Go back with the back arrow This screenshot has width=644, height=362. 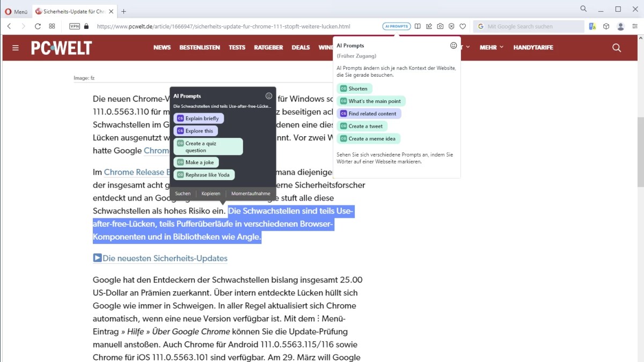pos(9,26)
